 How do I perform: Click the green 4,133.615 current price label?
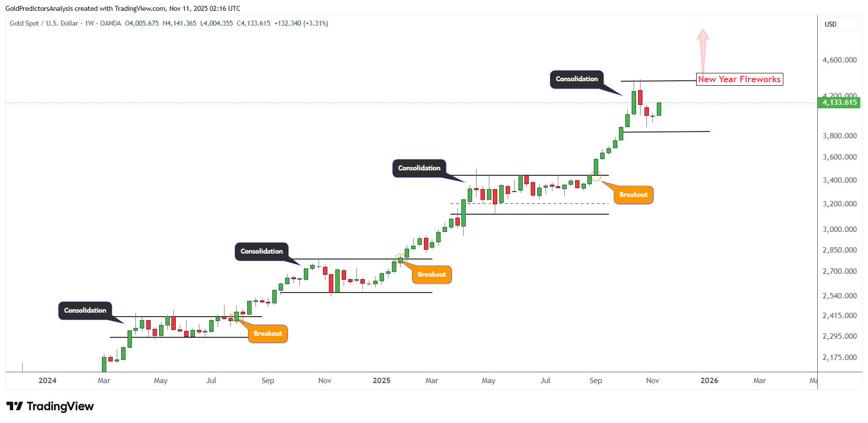839,102
